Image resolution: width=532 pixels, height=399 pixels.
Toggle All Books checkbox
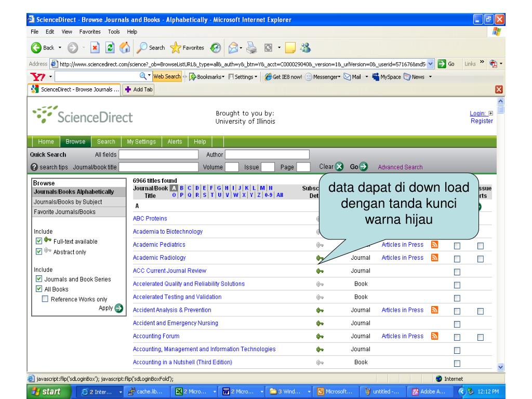[x=38, y=289]
